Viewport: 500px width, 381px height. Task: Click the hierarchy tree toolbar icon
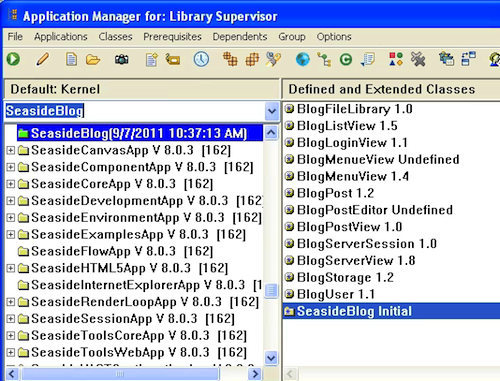[324, 60]
